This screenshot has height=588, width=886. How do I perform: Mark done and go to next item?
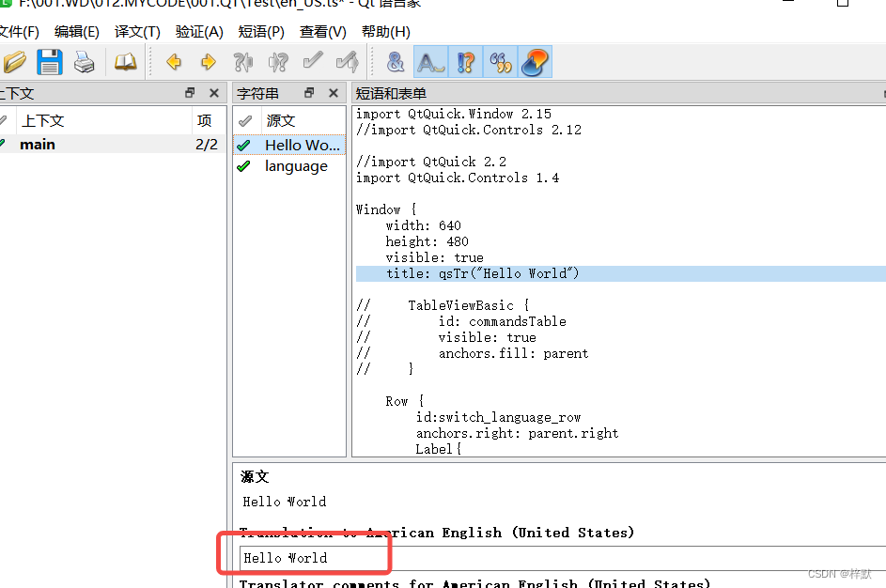[347, 62]
